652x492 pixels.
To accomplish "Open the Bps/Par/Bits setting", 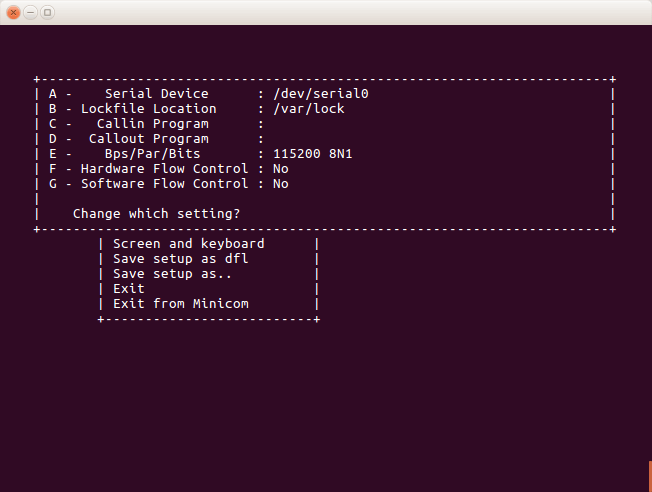I will tap(200, 153).
